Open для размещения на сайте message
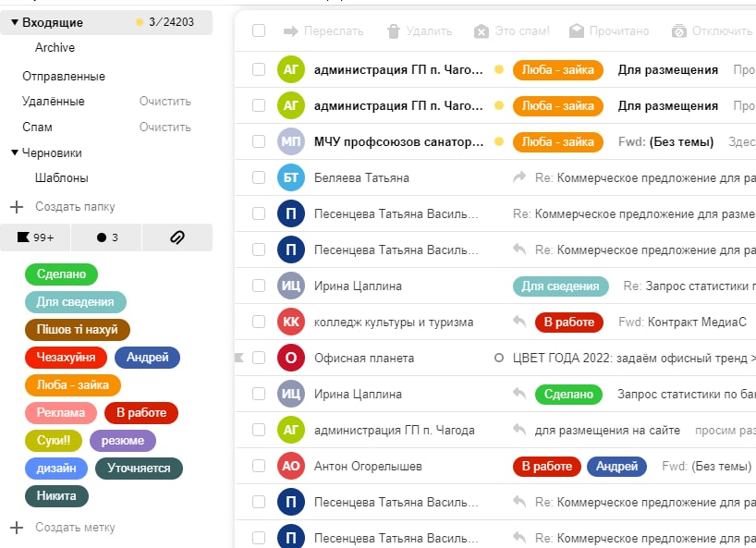This screenshot has height=548, width=756. pyautogui.click(x=607, y=430)
